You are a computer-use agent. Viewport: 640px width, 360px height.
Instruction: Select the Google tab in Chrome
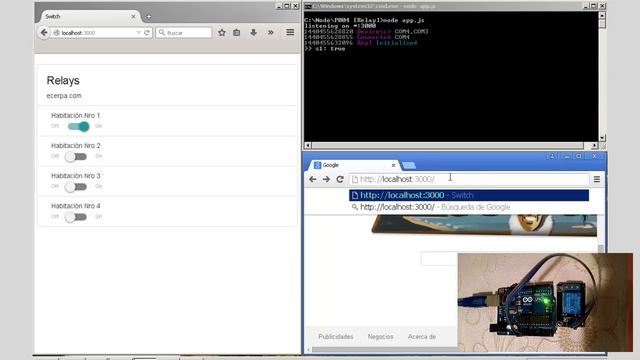353,165
